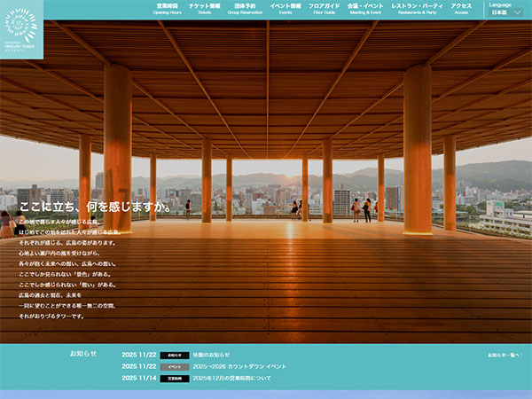Open the 休館のお知らせ news item
This screenshot has width=532, height=399.
pyautogui.click(x=211, y=355)
